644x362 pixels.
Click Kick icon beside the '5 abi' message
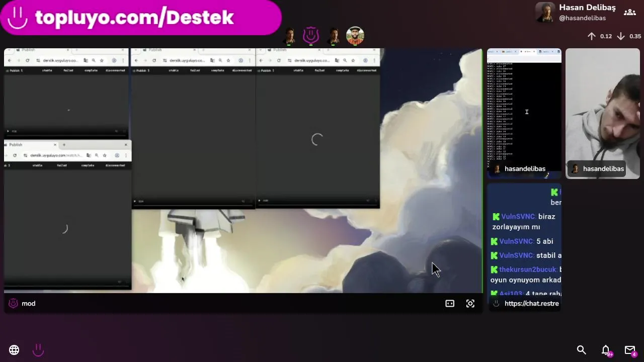coord(494,241)
